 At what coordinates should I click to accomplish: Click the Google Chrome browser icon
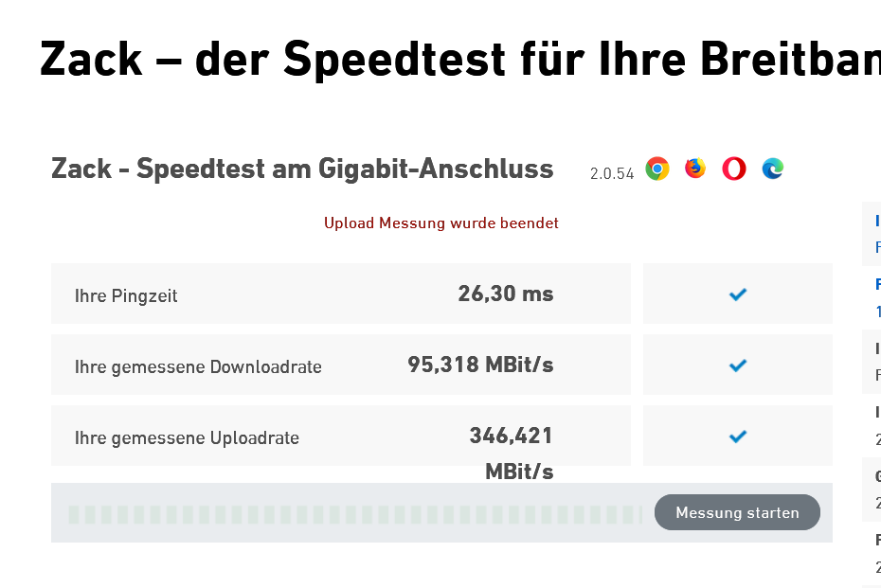(x=657, y=169)
